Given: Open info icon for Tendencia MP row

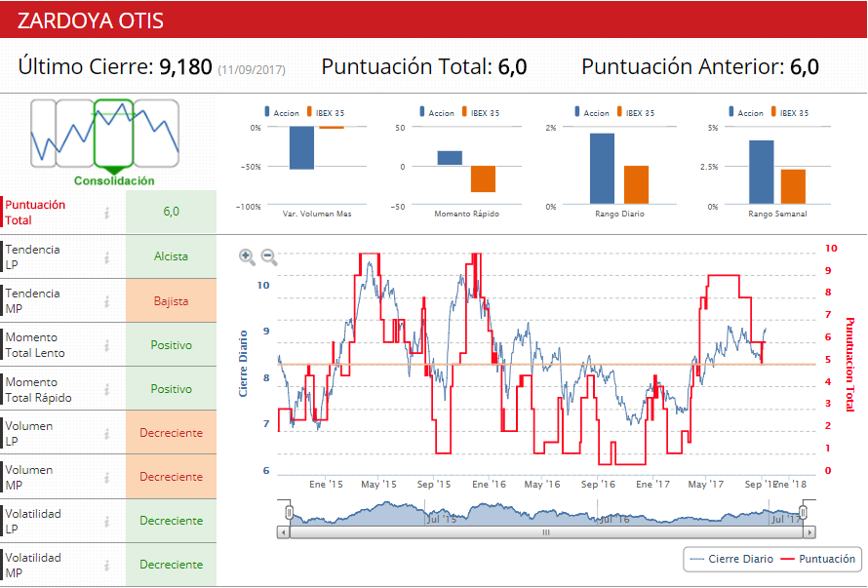Looking at the screenshot, I should coord(107,301).
